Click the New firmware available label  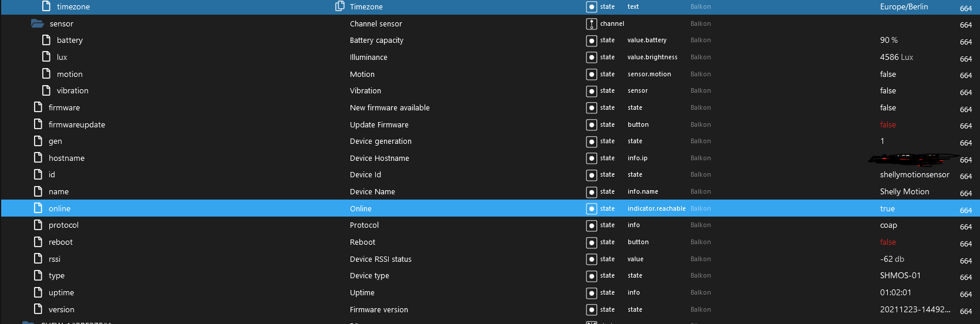click(389, 107)
